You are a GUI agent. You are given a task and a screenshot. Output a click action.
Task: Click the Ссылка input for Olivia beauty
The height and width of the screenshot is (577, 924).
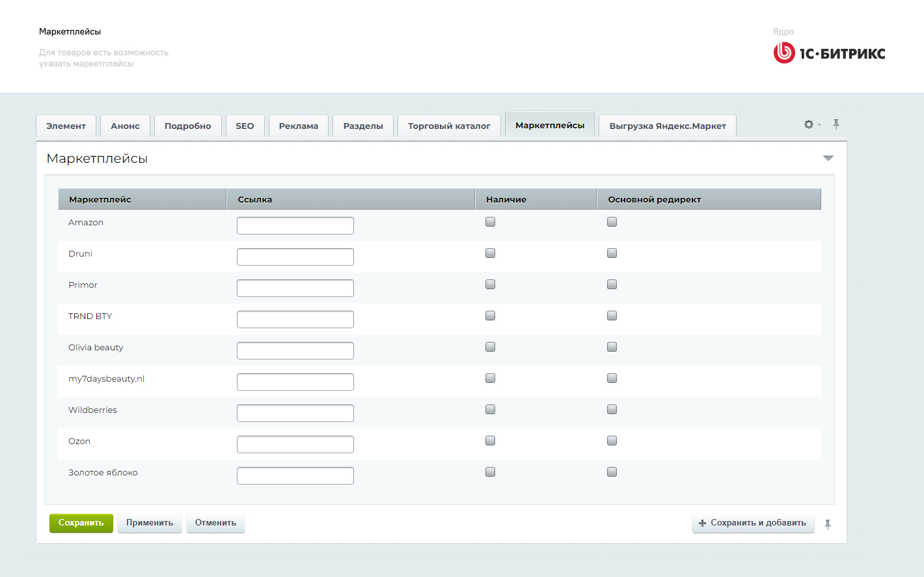[x=295, y=351]
